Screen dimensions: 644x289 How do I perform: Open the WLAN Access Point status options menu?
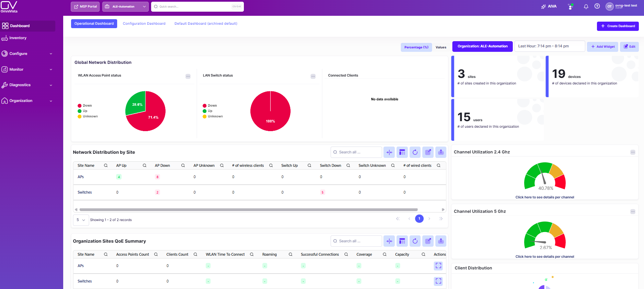pyautogui.click(x=188, y=76)
